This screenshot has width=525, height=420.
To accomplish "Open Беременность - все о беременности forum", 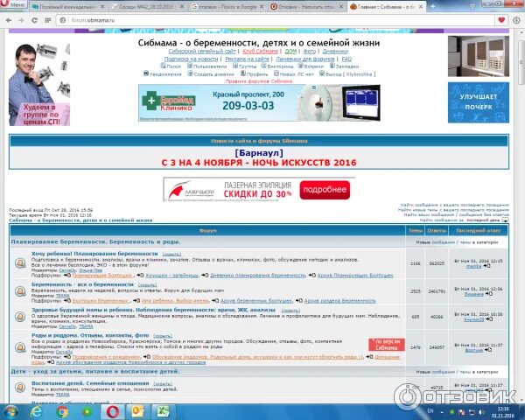I will 82,284.
